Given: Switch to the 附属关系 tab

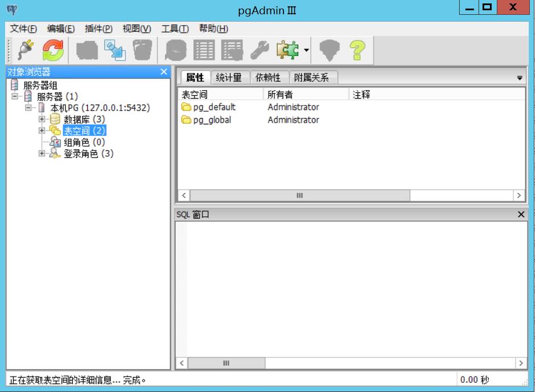Looking at the screenshot, I should (311, 78).
